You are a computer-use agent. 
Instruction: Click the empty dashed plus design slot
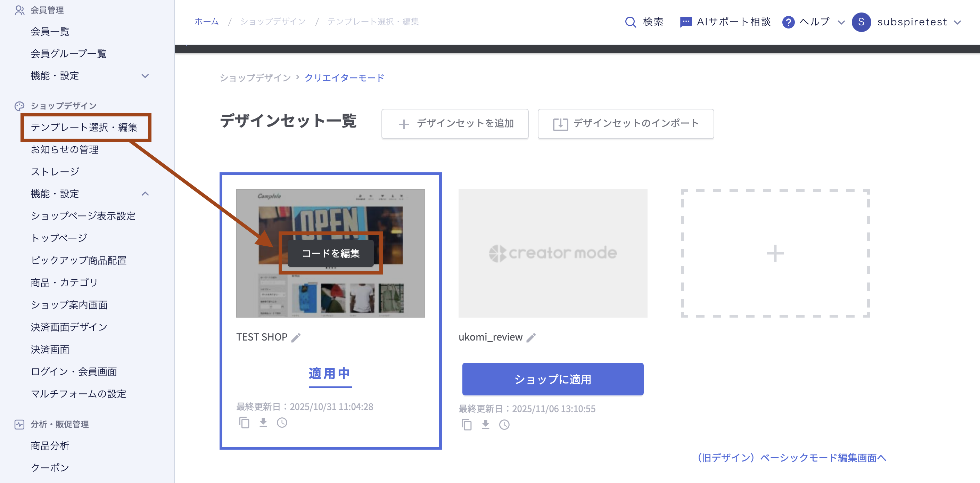tap(775, 253)
